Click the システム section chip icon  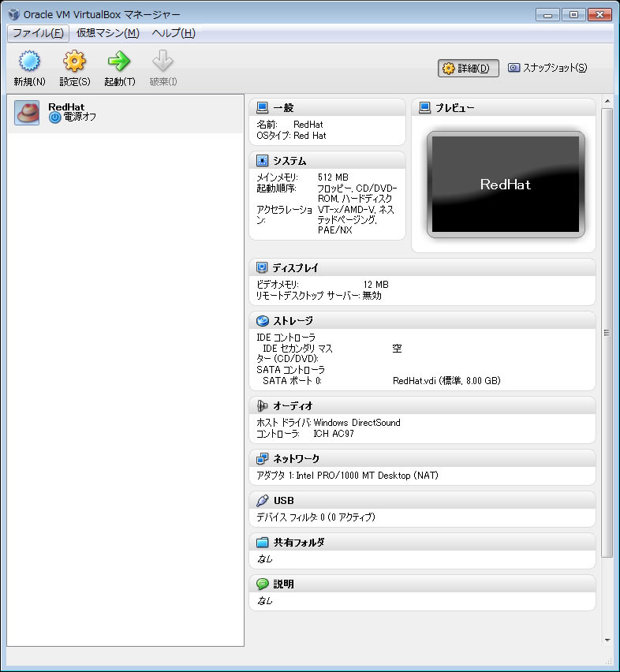pyautogui.click(x=263, y=161)
